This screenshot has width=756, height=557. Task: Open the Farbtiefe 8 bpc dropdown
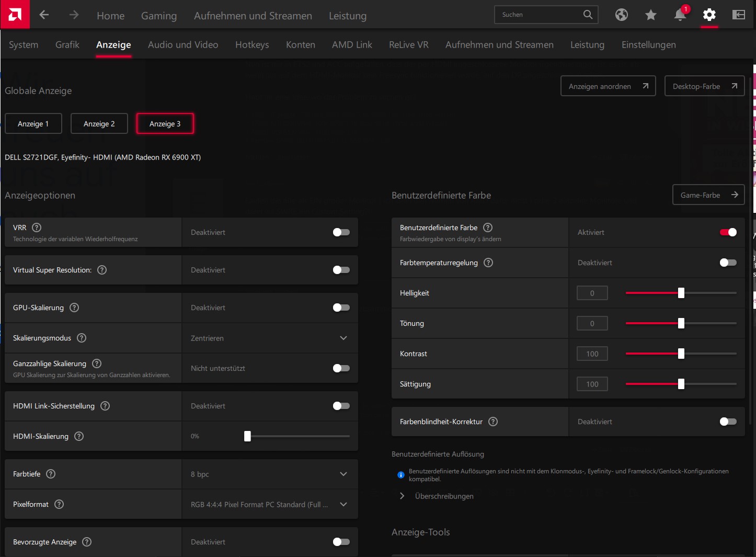[x=270, y=474]
